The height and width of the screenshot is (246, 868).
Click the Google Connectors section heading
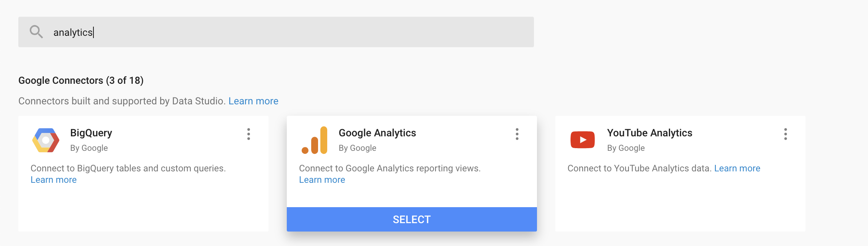pos(81,80)
